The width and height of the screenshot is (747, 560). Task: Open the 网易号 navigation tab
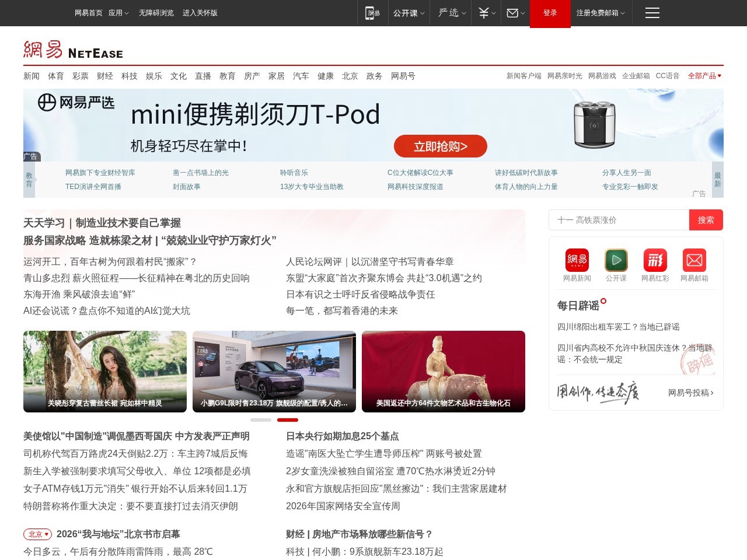click(403, 76)
